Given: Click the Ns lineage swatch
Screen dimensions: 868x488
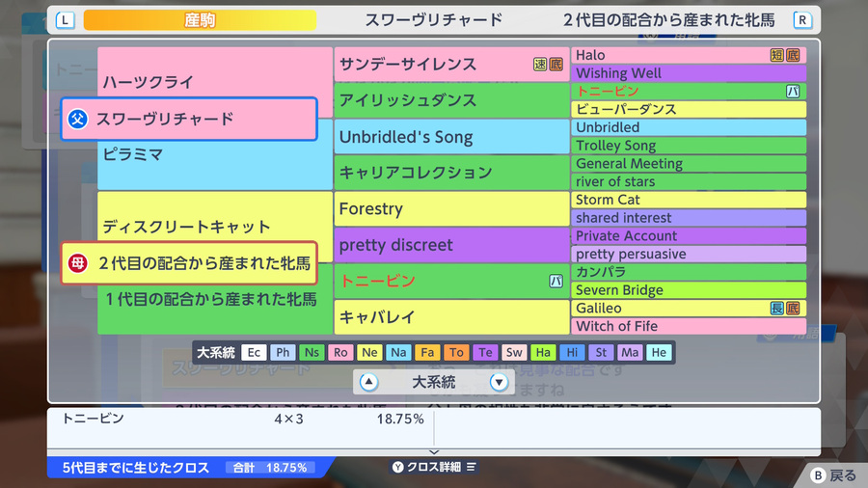Looking at the screenshot, I should (x=312, y=352).
